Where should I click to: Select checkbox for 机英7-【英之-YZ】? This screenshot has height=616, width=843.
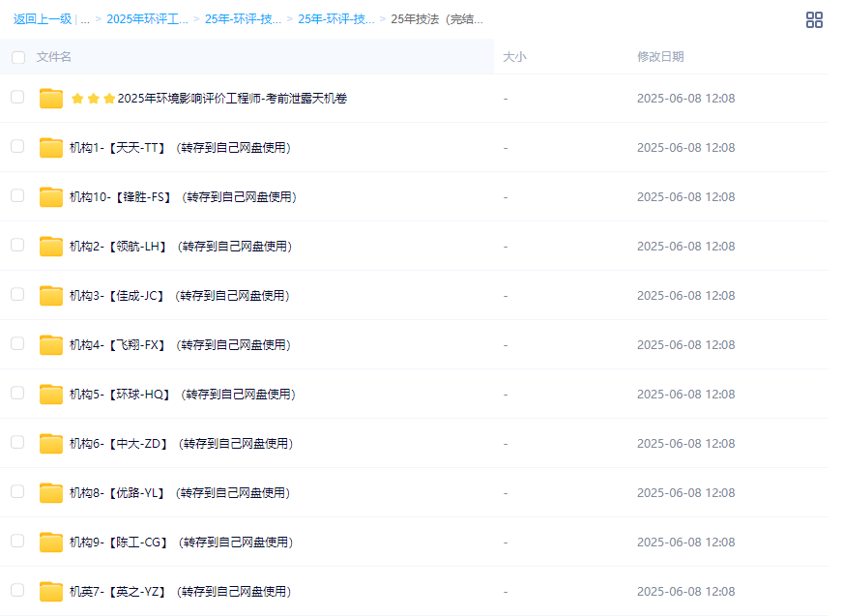[17, 590]
